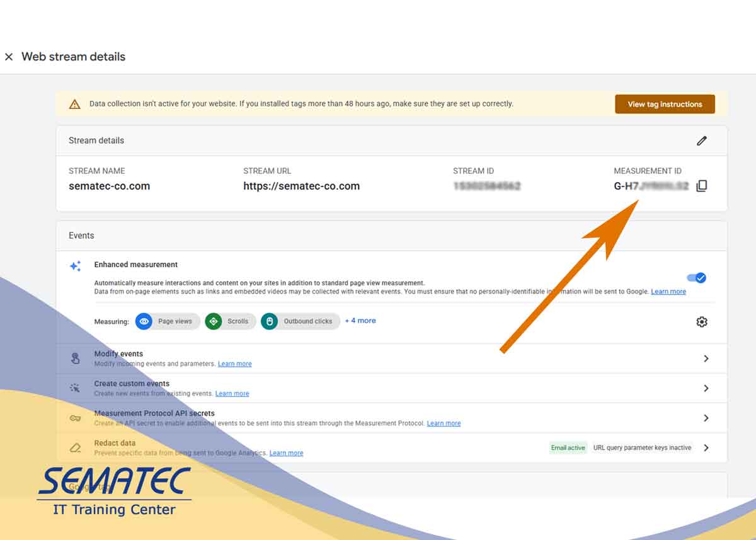Select the Measurement ID value text
756x540 pixels.
pos(651,186)
